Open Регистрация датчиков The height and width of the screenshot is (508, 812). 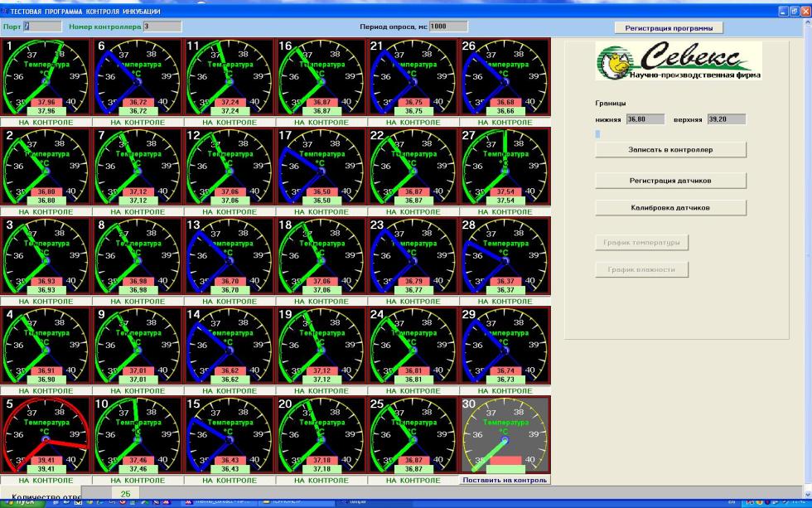tap(670, 181)
